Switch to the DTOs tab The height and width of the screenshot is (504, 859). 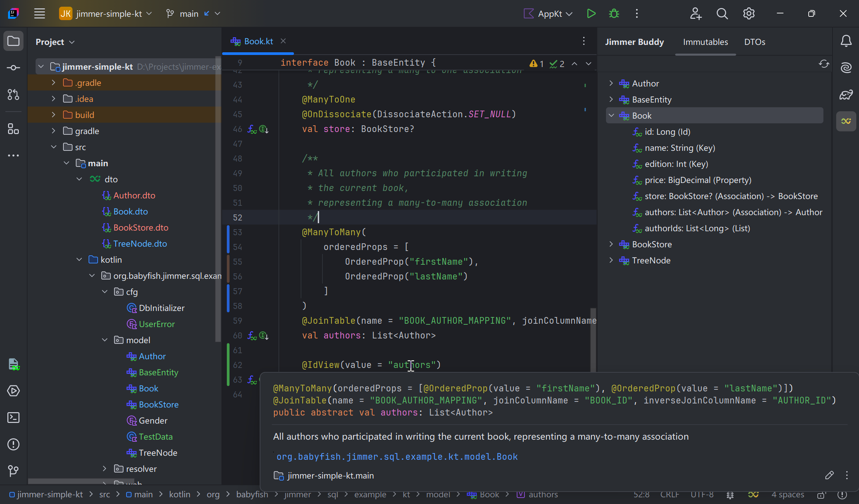pos(754,42)
